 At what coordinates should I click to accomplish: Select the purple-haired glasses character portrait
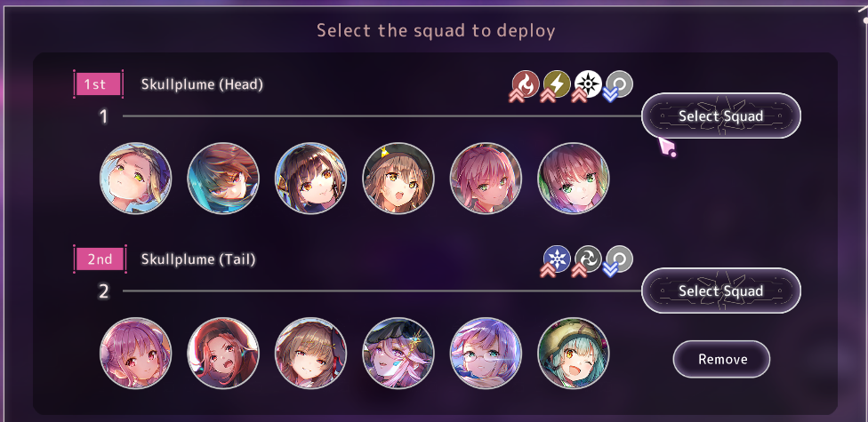[x=486, y=353]
